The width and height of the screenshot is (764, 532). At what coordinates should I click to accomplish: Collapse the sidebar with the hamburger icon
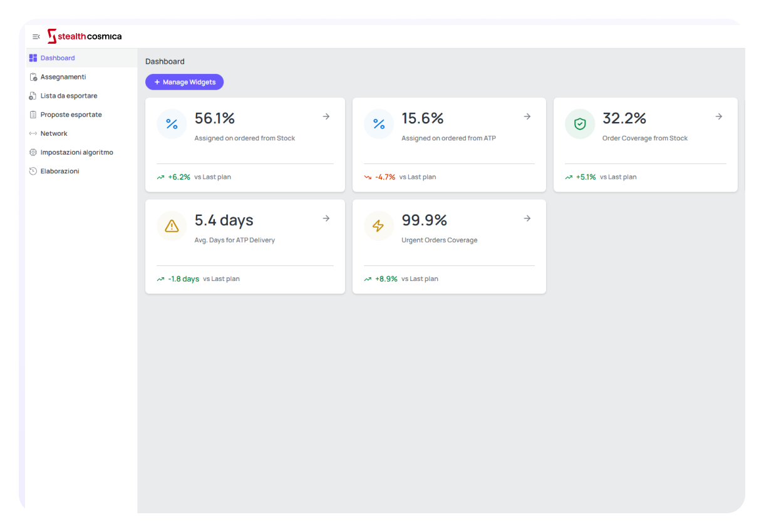36,37
